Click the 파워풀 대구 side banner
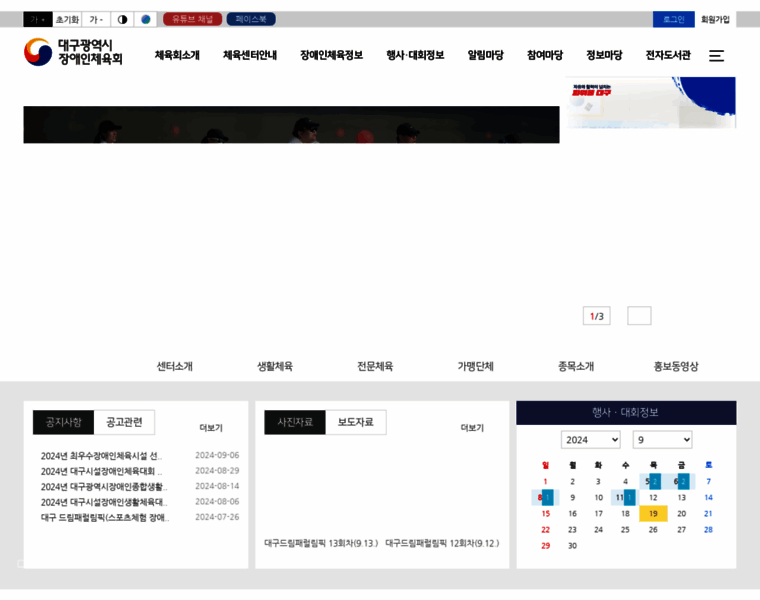 point(650,102)
